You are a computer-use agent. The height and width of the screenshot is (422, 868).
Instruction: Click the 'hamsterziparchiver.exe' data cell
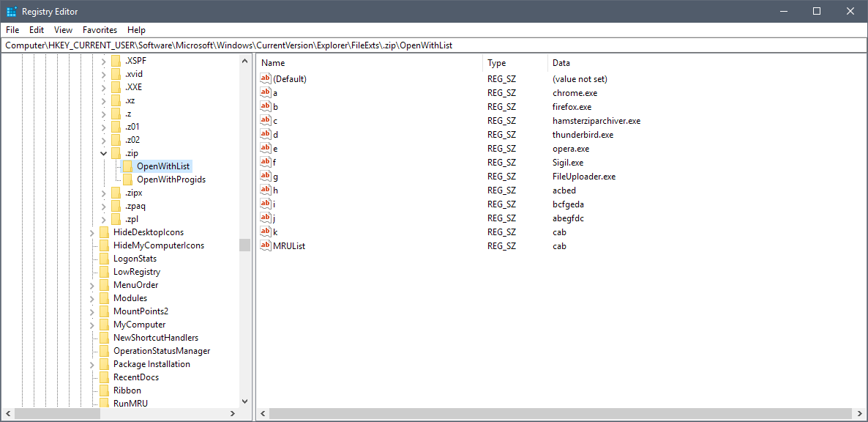coord(596,121)
